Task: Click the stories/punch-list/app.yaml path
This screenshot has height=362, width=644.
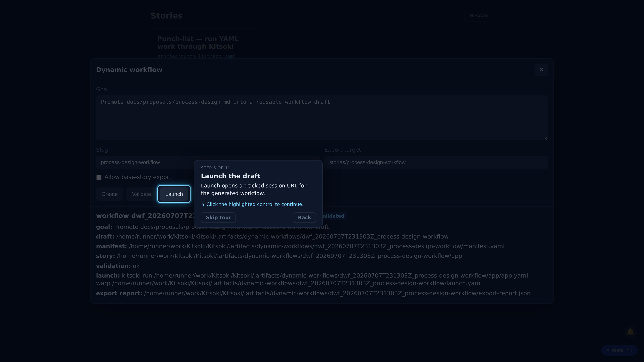Action: coord(196,56)
